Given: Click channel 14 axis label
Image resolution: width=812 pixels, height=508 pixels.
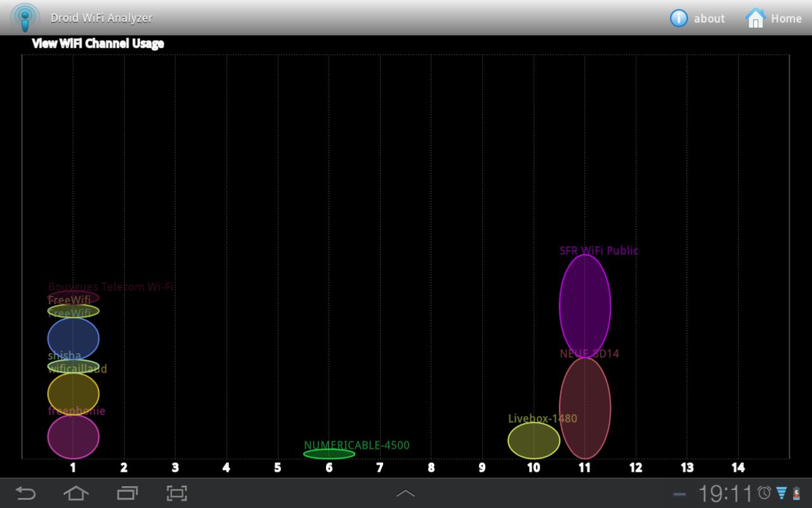Looking at the screenshot, I should tap(738, 468).
